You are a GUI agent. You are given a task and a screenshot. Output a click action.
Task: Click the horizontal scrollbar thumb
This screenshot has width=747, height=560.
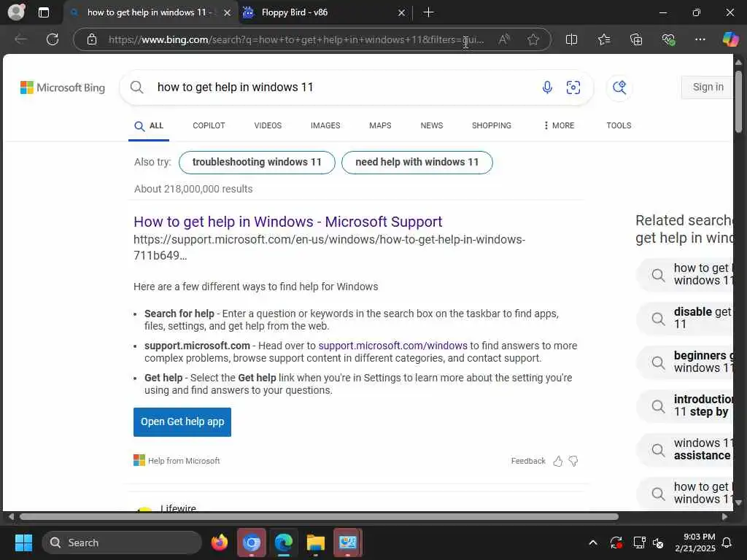319,517
